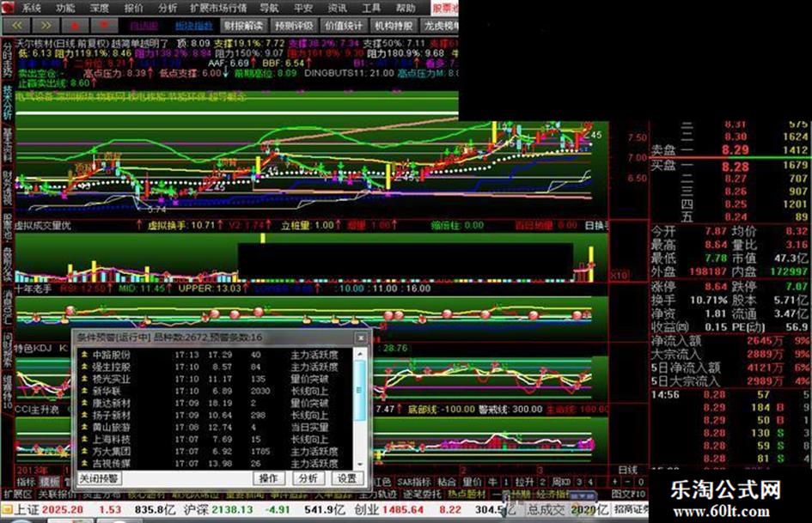Click the 关闭预警 button in alert dialog
Image resolution: width=812 pixels, height=523 pixels.
99,478
